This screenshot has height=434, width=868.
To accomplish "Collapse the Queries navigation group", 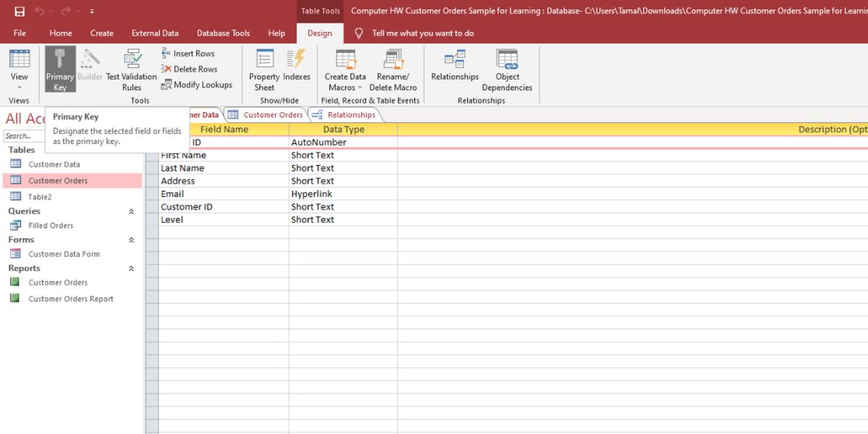I will point(131,212).
